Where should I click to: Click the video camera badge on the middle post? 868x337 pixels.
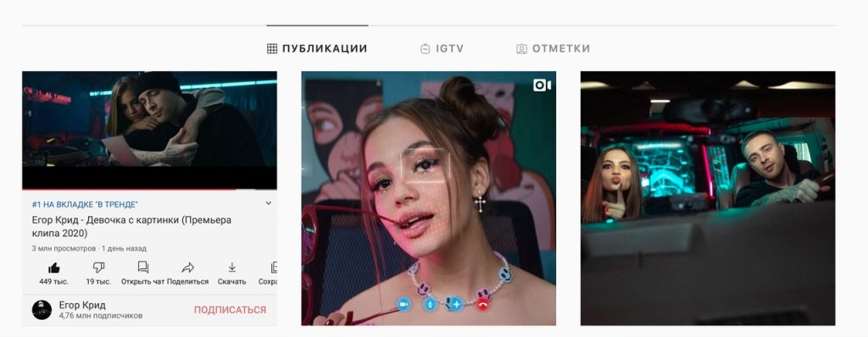point(542,85)
